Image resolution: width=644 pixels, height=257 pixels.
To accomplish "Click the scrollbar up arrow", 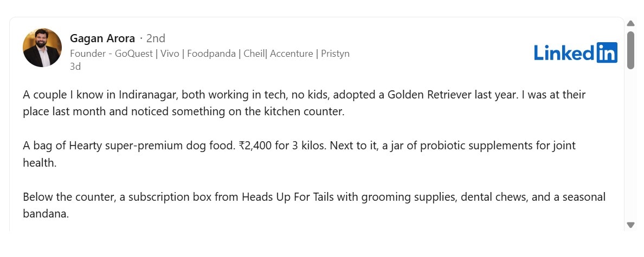I will [x=630, y=23].
